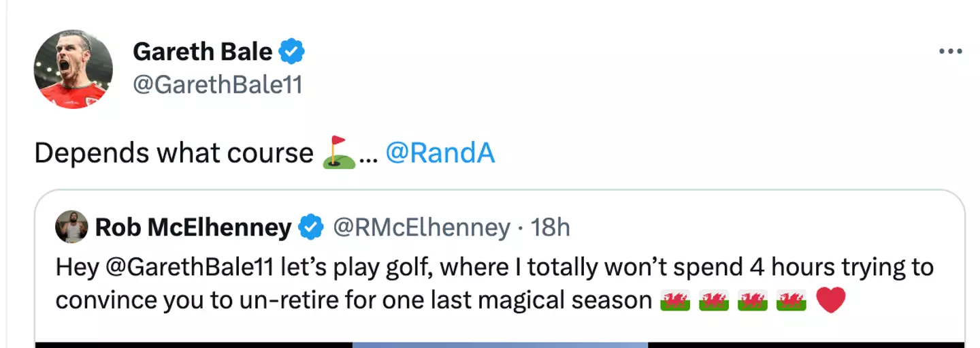
Task: Click the "Depends what course" tweet text
Action: coord(174,153)
